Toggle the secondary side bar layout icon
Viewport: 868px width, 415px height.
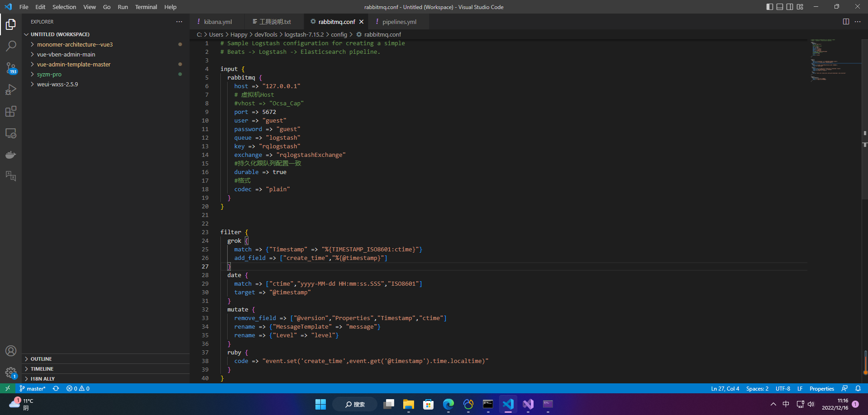(x=790, y=7)
